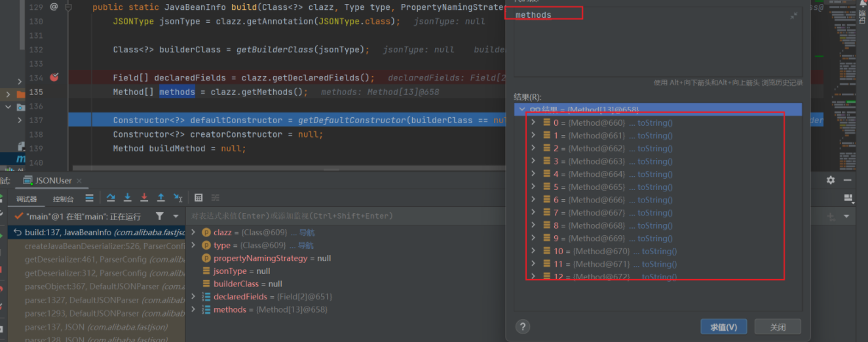Click the expression input containing methods
The height and width of the screenshot is (342, 868).
[x=656, y=42]
